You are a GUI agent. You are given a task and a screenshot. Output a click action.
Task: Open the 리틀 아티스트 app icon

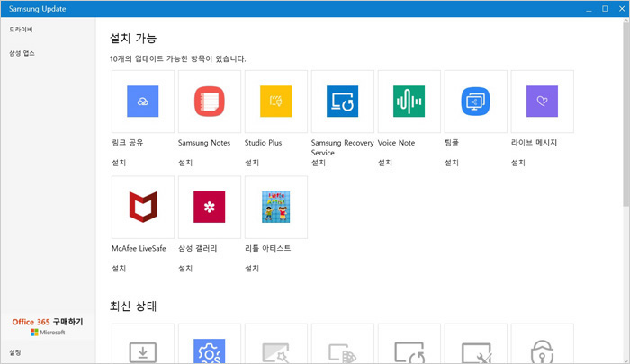pyautogui.click(x=276, y=207)
